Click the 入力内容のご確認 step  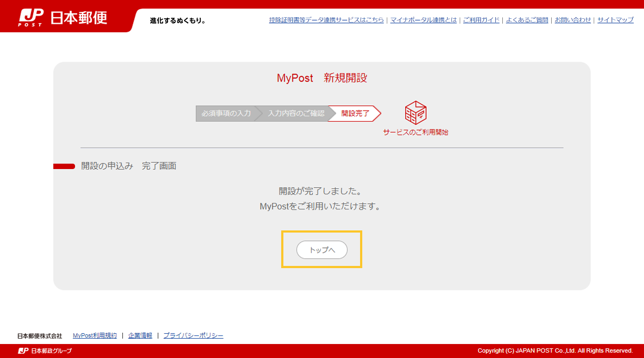point(295,114)
